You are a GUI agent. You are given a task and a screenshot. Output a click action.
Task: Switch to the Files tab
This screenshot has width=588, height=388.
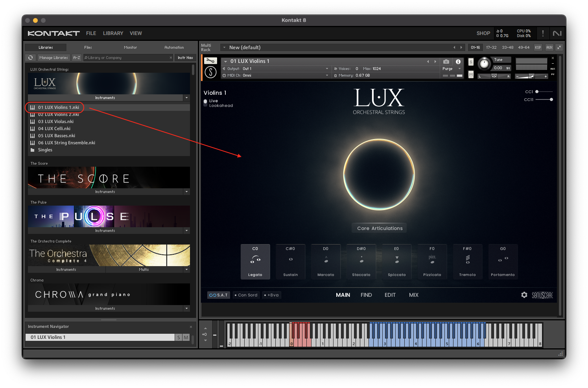[x=88, y=48]
